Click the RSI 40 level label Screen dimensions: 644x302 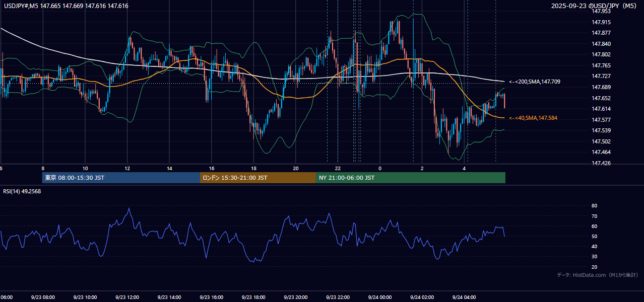pyautogui.click(x=594, y=246)
